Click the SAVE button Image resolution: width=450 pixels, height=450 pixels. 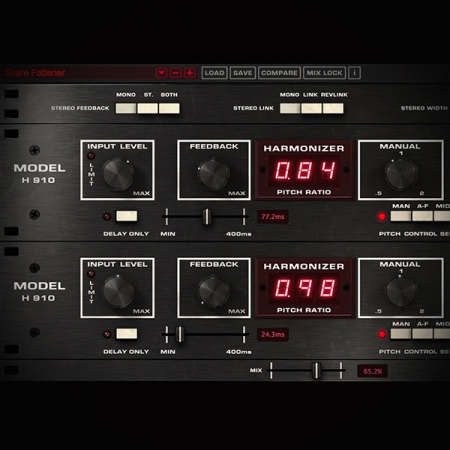(x=243, y=73)
